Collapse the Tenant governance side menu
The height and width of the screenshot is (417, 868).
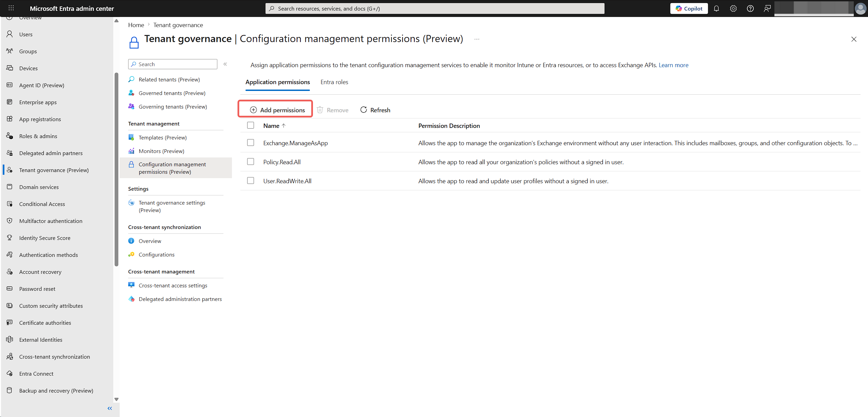pos(225,64)
